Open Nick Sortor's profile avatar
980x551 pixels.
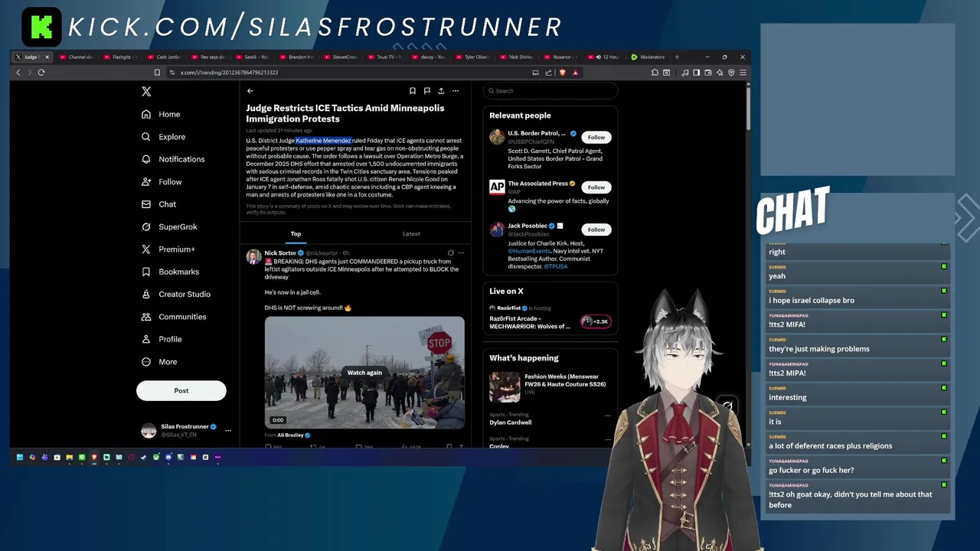click(253, 256)
